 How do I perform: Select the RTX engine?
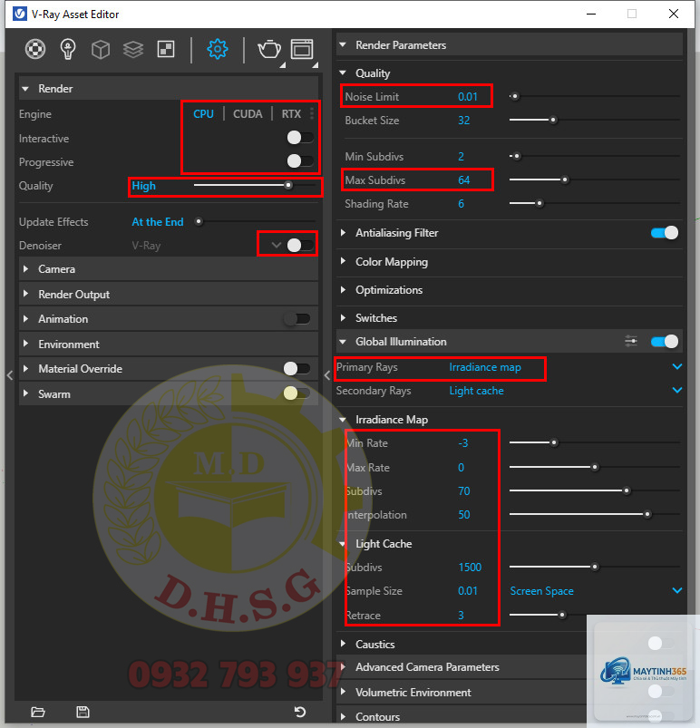291,113
